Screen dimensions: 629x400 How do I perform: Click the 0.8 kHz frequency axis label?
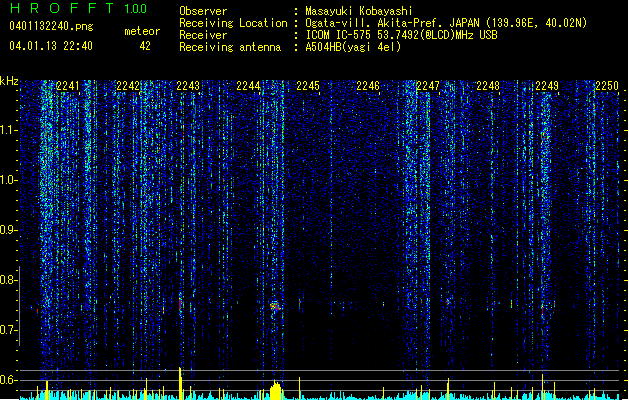tap(8, 280)
